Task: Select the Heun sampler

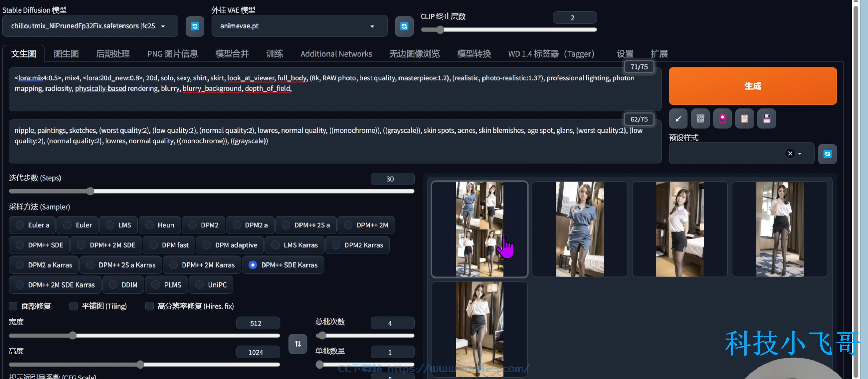Action: [160, 225]
